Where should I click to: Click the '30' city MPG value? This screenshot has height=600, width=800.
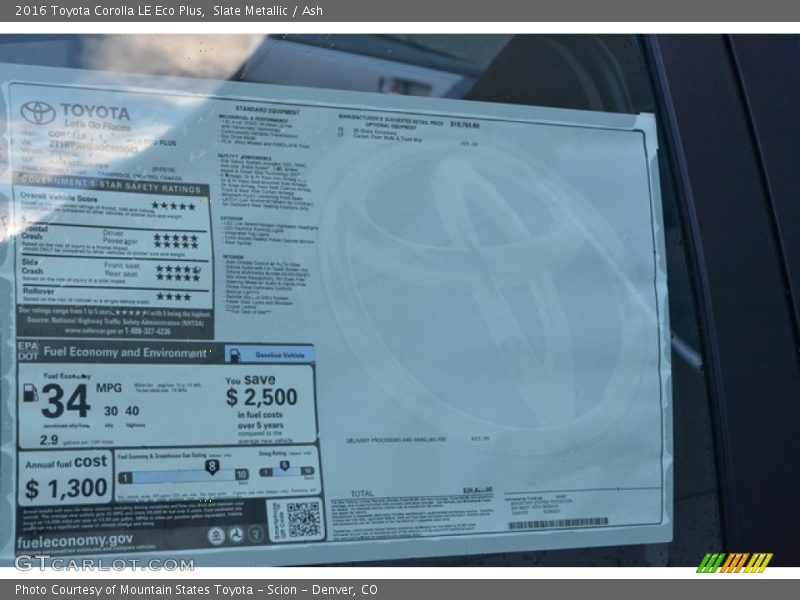[x=111, y=411]
